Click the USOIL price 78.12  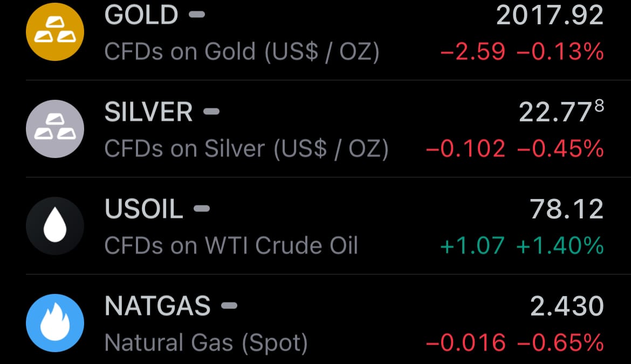(567, 209)
